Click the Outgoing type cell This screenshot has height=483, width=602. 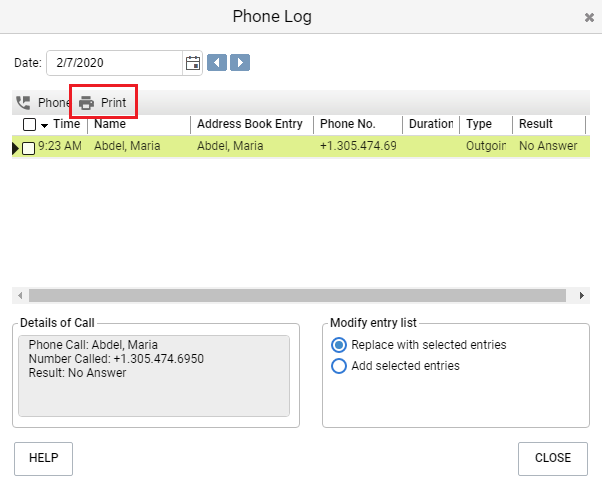pyautogui.click(x=486, y=146)
